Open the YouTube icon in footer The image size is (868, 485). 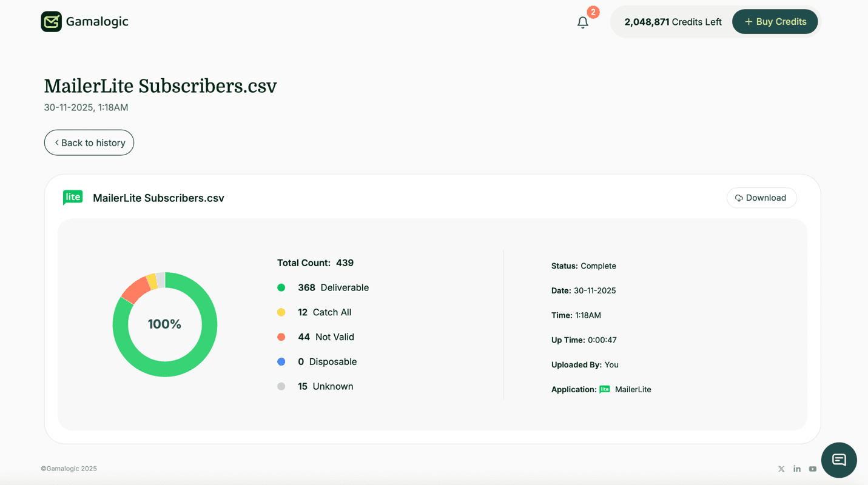(813, 469)
